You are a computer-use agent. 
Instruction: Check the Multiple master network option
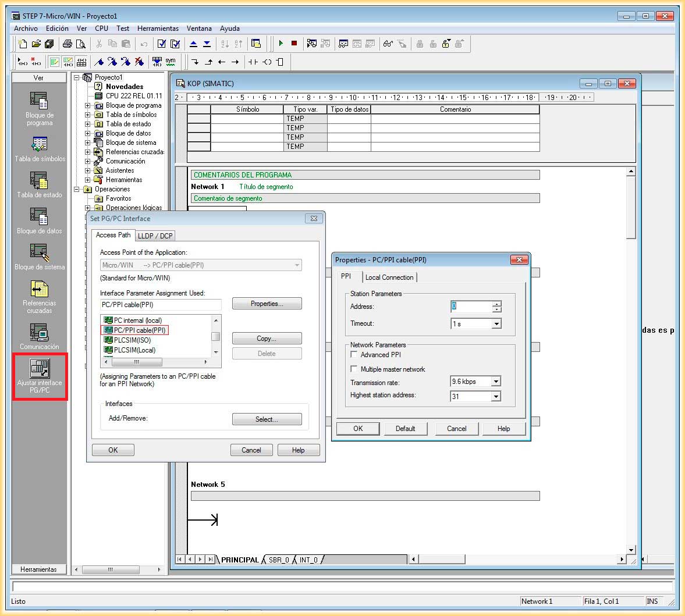(354, 369)
